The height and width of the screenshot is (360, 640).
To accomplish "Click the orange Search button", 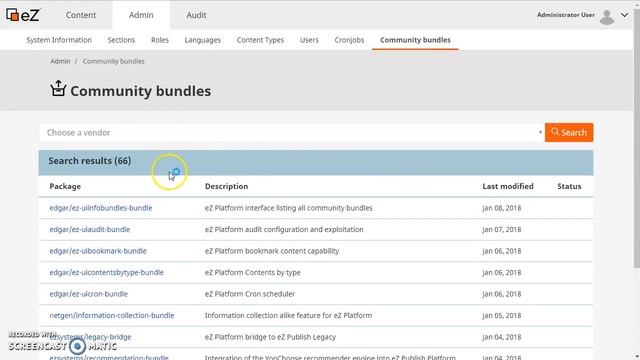I will point(569,133).
